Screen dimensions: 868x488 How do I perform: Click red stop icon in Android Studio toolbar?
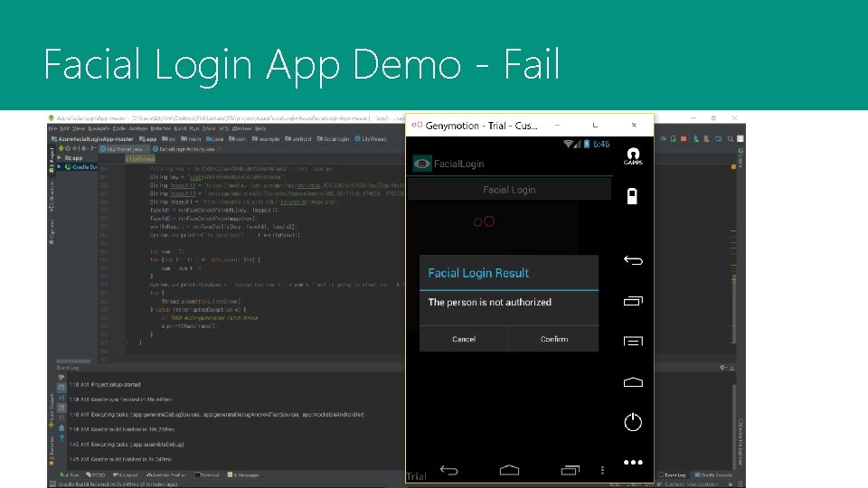click(x=684, y=139)
